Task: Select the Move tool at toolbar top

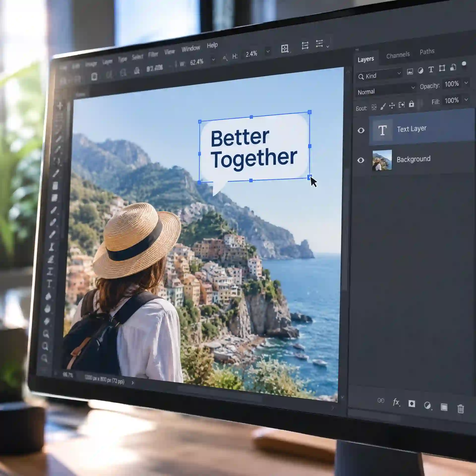Action: tap(60, 106)
